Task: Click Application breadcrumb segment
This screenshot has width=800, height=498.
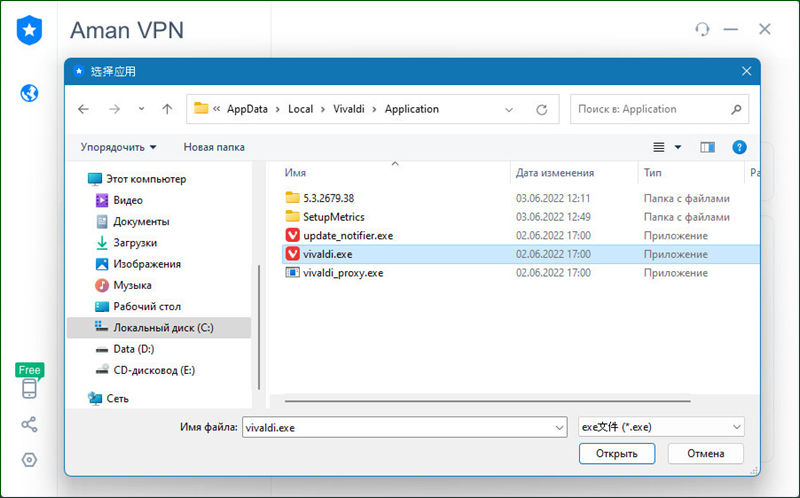Action: tap(412, 109)
